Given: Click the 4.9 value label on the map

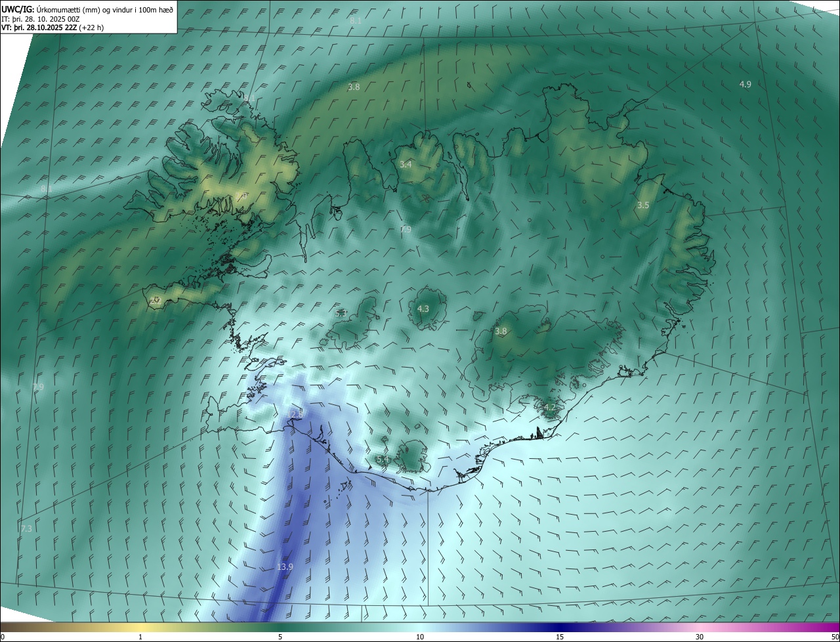Looking at the screenshot, I should 745,84.
